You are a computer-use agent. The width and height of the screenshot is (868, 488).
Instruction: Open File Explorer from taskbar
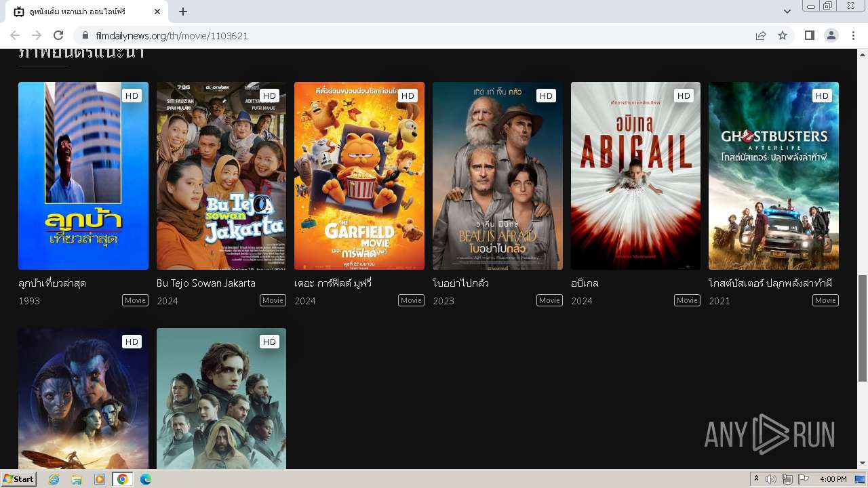(x=77, y=479)
